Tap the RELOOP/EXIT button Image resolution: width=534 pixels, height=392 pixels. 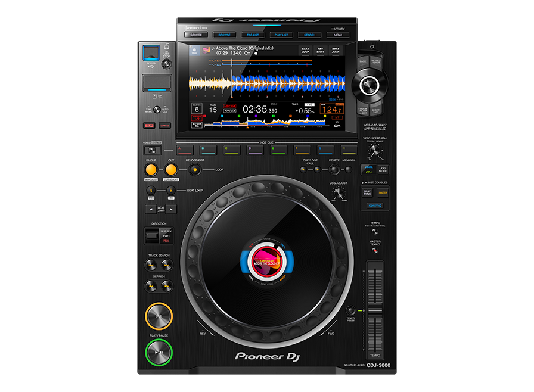pos(195,169)
